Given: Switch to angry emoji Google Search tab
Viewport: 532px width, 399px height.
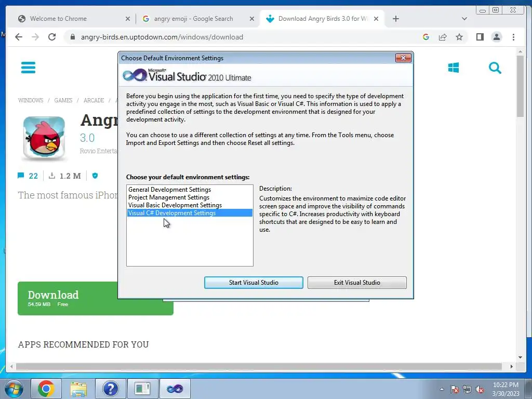Looking at the screenshot, I should 198,19.
